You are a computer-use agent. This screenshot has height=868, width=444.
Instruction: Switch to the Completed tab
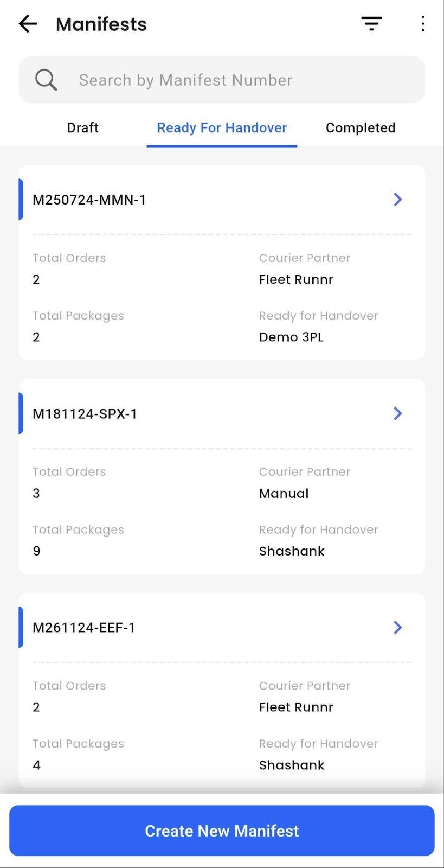tap(361, 128)
